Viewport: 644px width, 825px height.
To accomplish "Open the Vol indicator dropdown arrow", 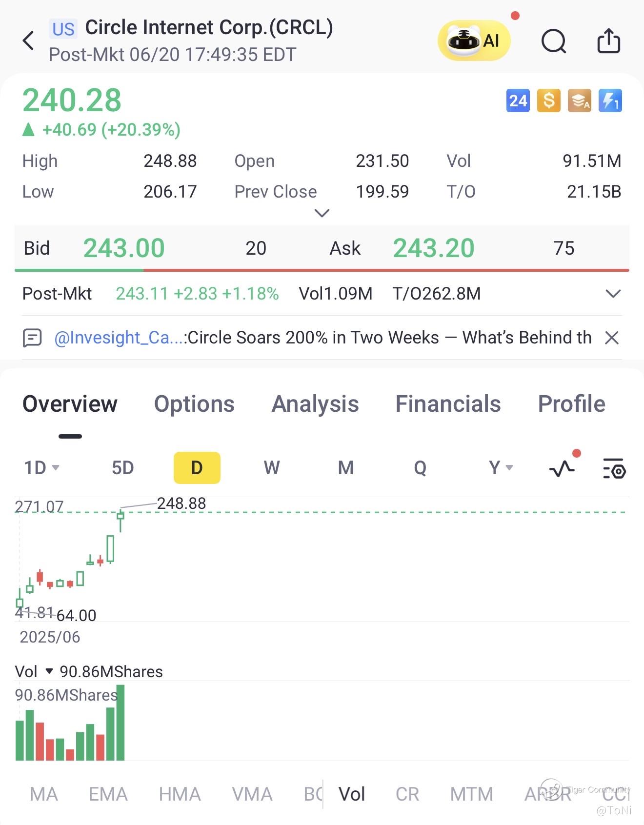I will coord(49,671).
